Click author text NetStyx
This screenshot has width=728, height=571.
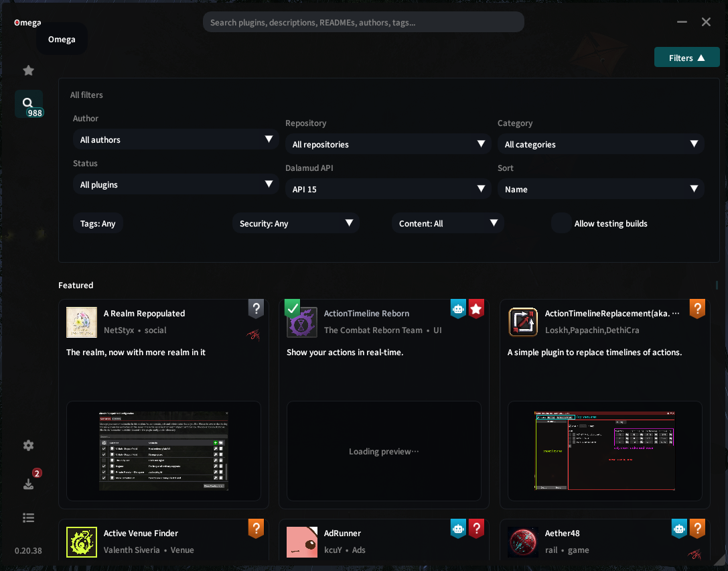pyautogui.click(x=119, y=330)
